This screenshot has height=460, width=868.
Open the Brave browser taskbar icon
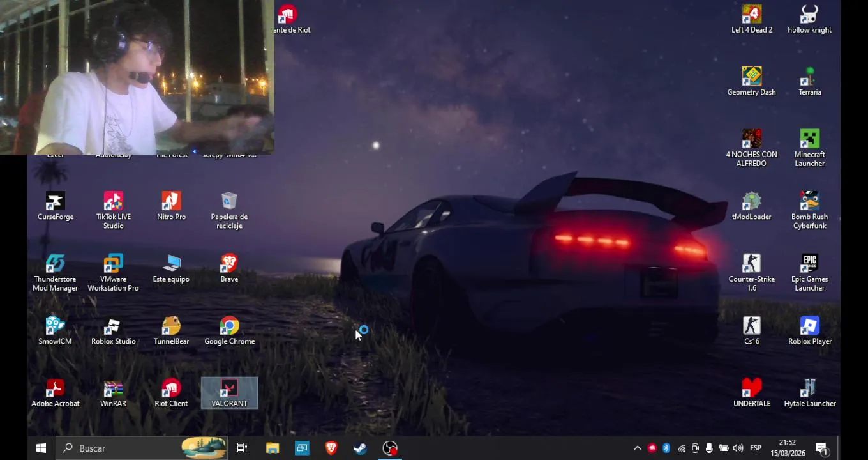331,448
